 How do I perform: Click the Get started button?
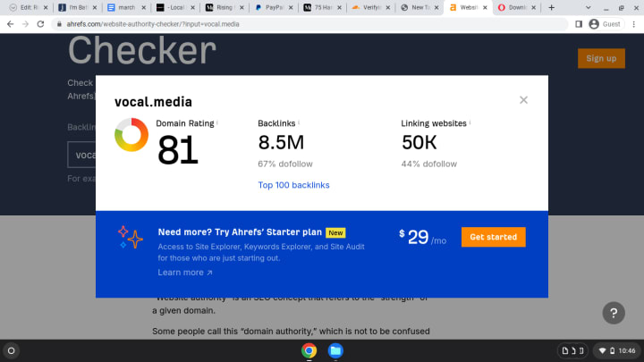click(493, 237)
